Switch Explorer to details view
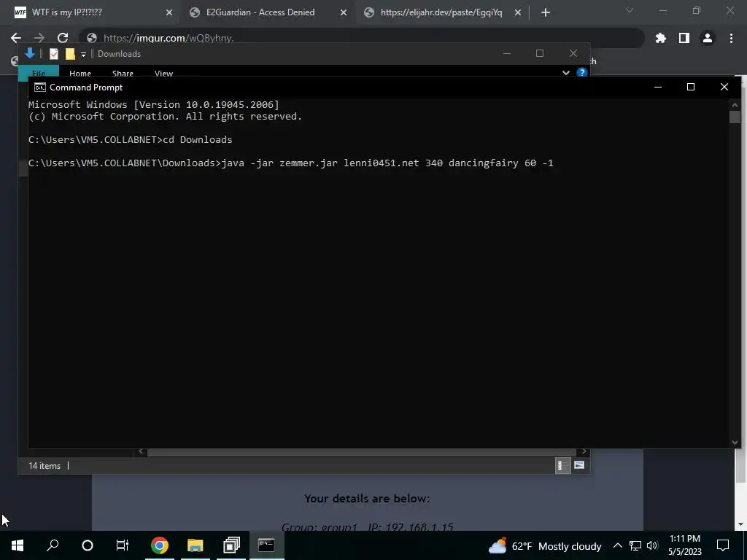Viewport: 747px width, 560px height. (x=562, y=466)
